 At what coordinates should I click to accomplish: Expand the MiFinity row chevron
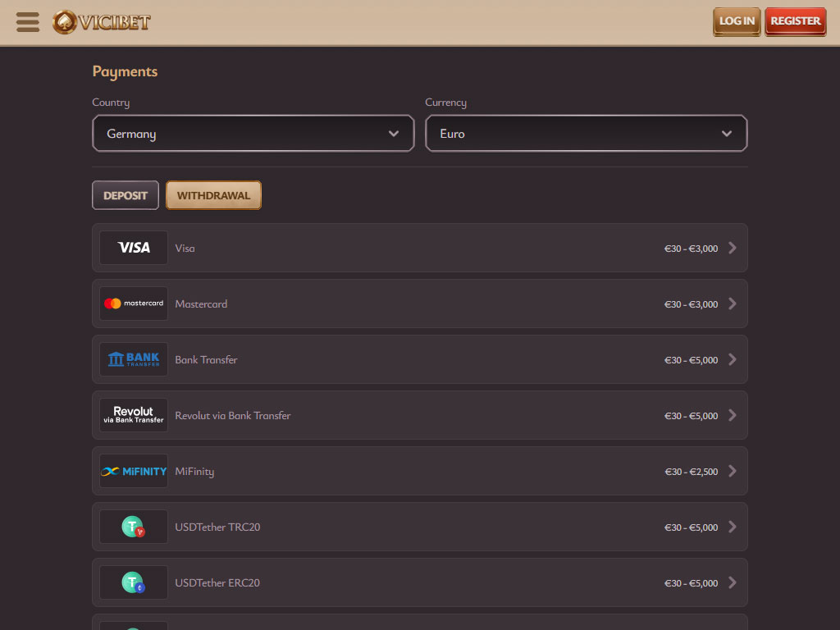[x=732, y=471]
